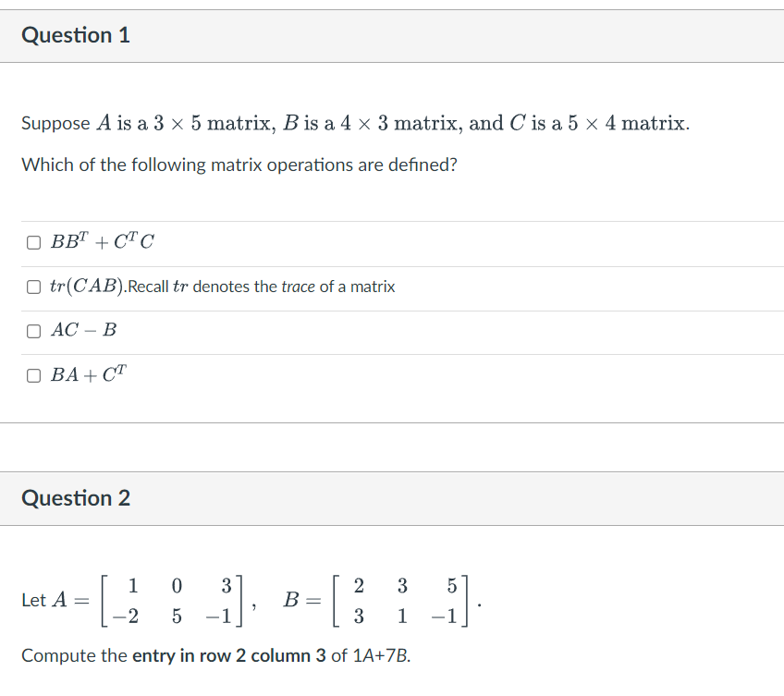Toggle the first answer checkbox in Question 1
This screenshot has width=784, height=696.
click(33, 241)
